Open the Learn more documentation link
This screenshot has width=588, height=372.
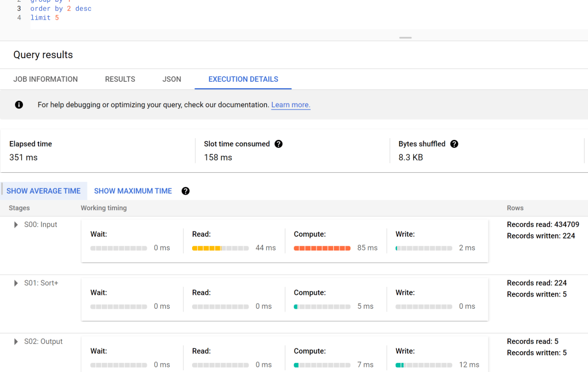point(291,105)
